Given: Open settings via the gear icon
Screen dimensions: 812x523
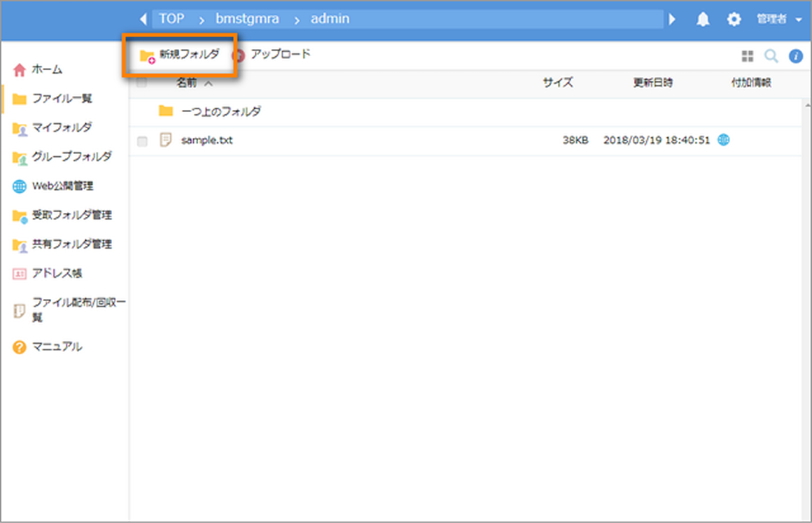Looking at the screenshot, I should tap(734, 20).
